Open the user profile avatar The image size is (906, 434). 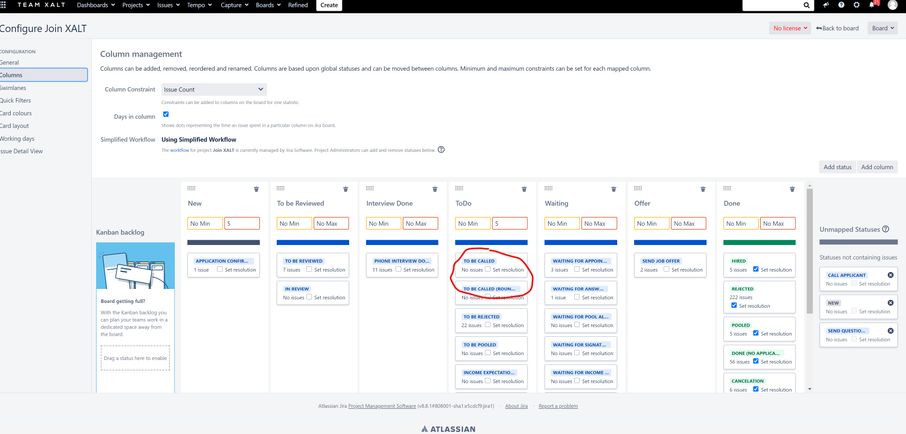pos(893,5)
